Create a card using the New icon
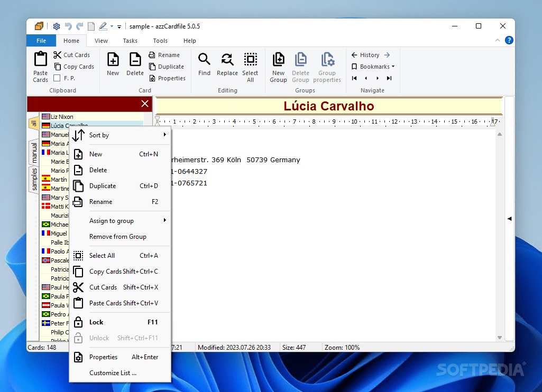The width and height of the screenshot is (542, 392). pos(113,63)
